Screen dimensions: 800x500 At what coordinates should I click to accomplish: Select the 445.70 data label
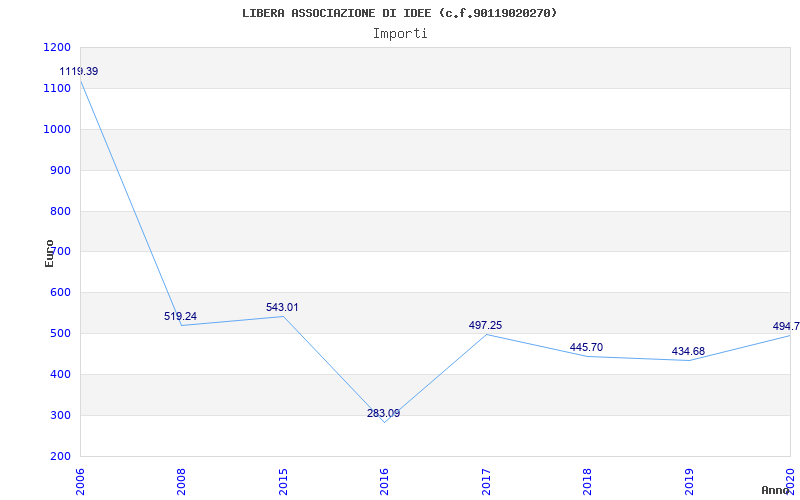586,347
